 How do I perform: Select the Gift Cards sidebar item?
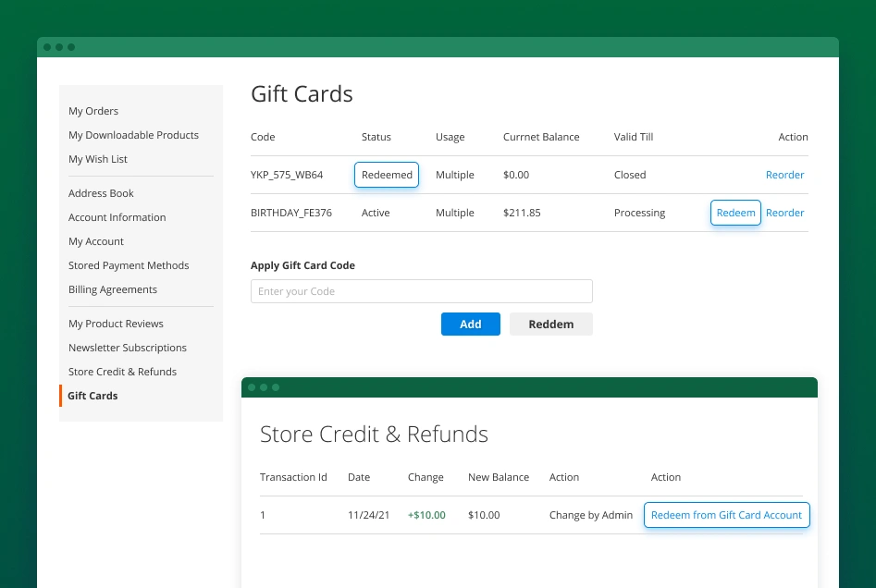93,396
